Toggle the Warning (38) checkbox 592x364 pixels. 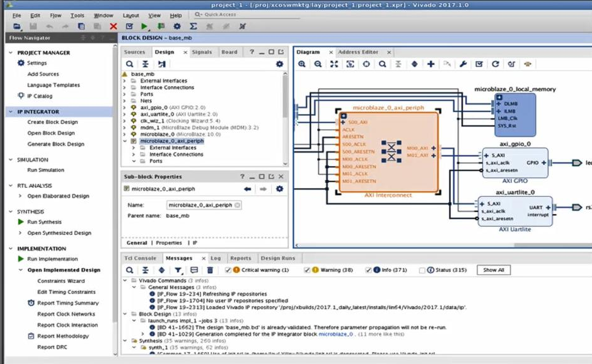(x=307, y=270)
